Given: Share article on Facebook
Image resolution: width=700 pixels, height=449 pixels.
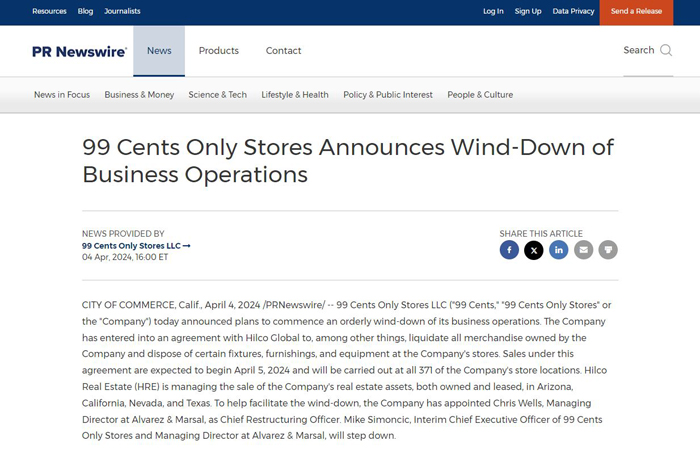Looking at the screenshot, I should tap(509, 250).
